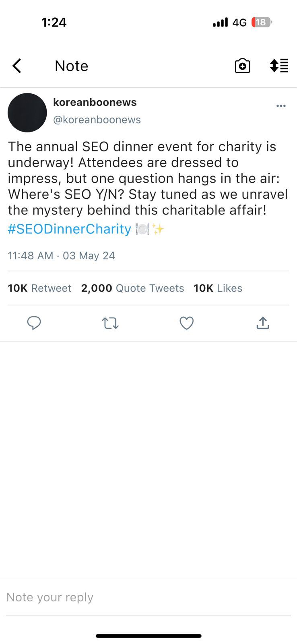Tap the share upload icon
297x644 pixels.
coord(262,323)
